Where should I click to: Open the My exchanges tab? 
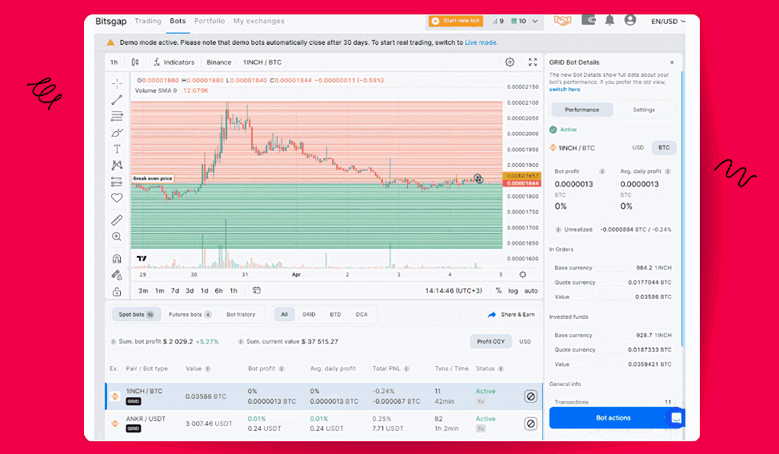coord(259,21)
